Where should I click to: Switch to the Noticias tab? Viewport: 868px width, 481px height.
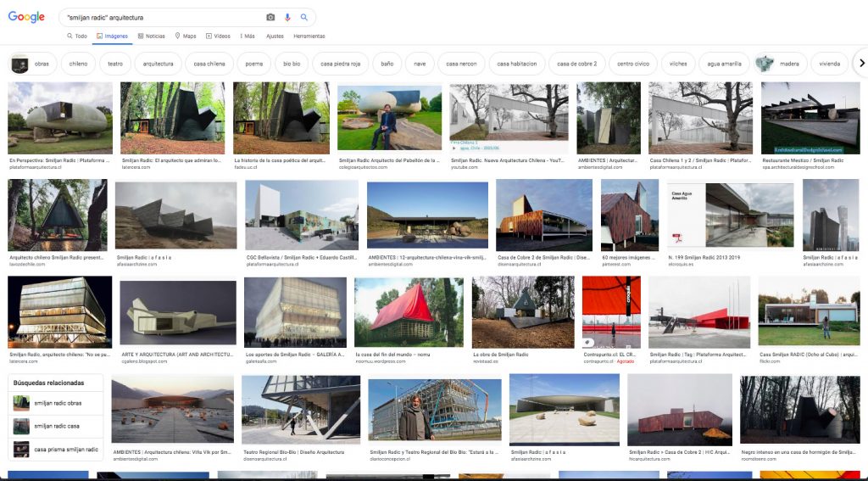(x=151, y=36)
